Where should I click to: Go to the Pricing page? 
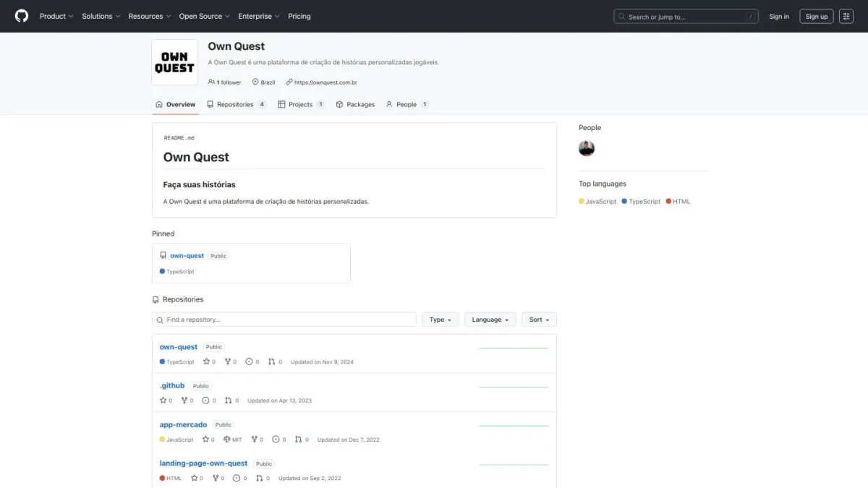pos(299,16)
